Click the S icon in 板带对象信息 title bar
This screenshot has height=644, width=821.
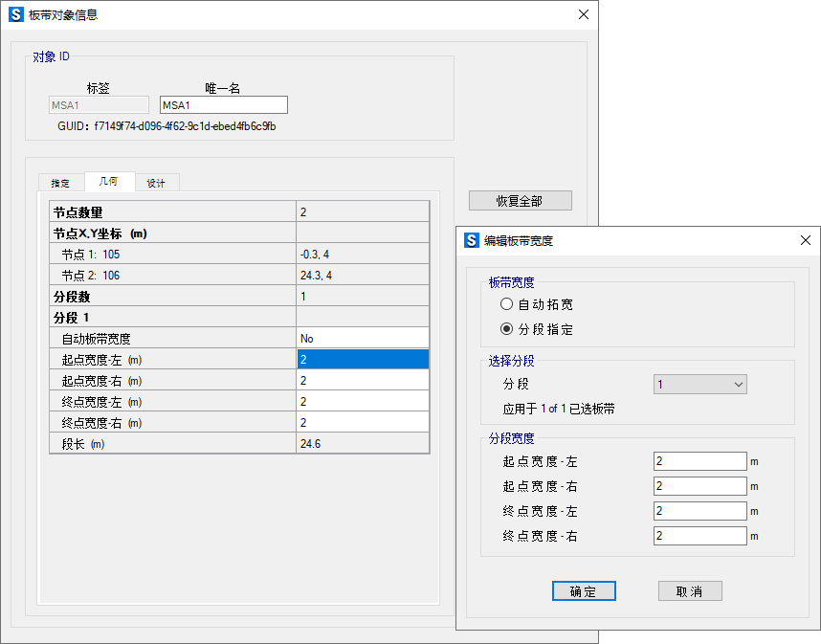pyautogui.click(x=15, y=15)
